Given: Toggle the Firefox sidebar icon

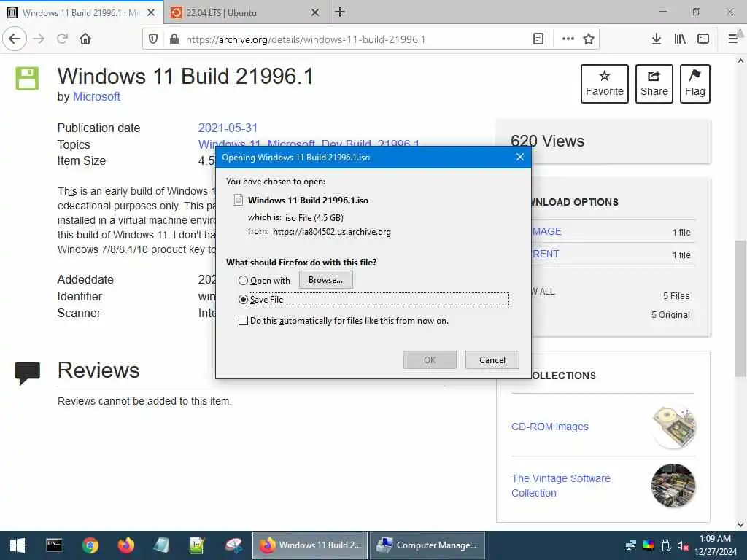Looking at the screenshot, I should click(703, 39).
